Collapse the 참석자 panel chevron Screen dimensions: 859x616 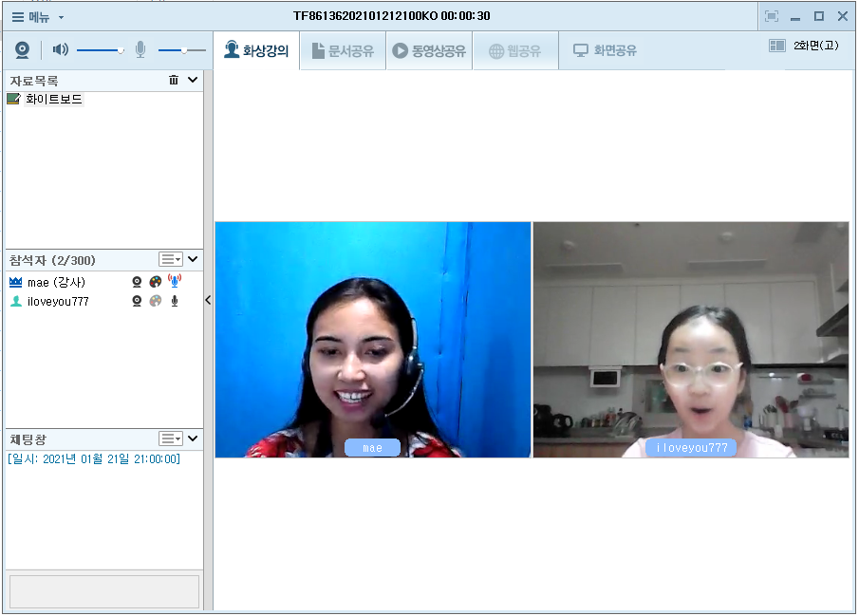coord(193,259)
